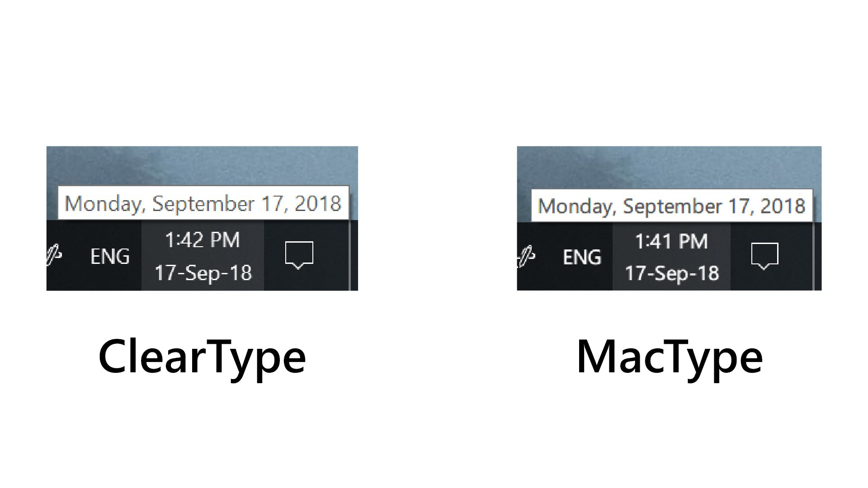Open Action Center icon in ClearType taskbar
The image size is (868, 488).
click(299, 254)
